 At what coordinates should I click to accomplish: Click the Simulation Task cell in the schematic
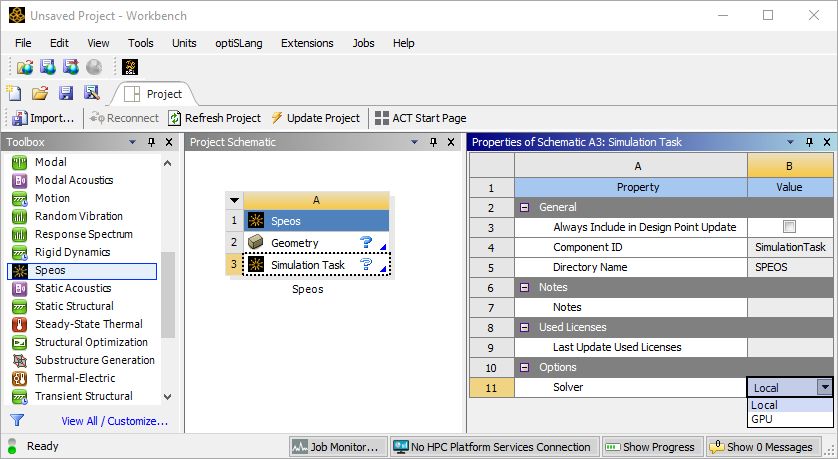point(308,265)
